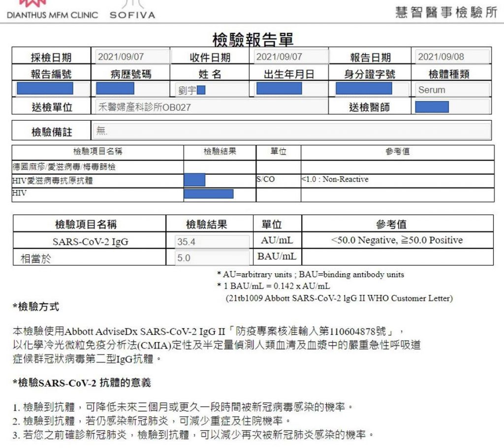Click the <50.0 Negative, ≧50.0 Positive reference

tap(397, 240)
